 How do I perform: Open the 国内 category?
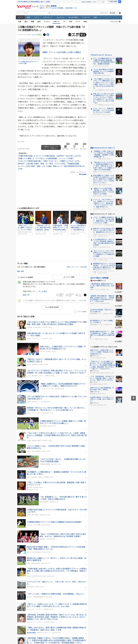click(26, 22)
